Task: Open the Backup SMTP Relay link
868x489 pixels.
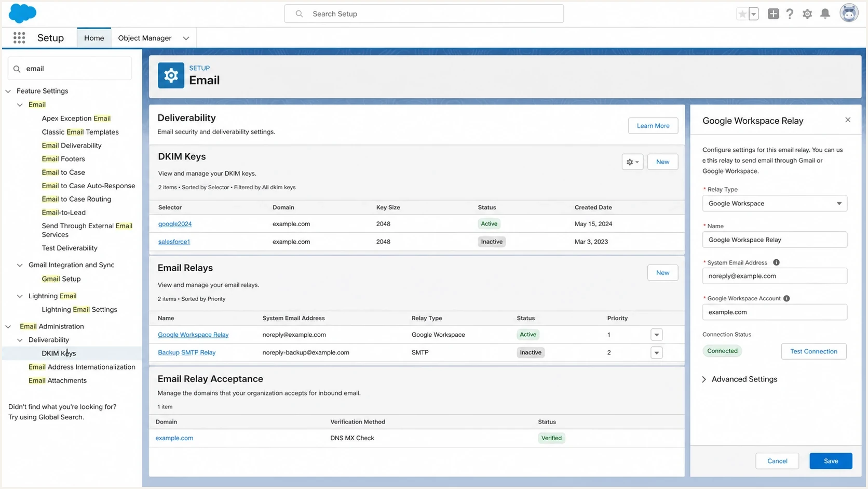Action: click(x=186, y=352)
